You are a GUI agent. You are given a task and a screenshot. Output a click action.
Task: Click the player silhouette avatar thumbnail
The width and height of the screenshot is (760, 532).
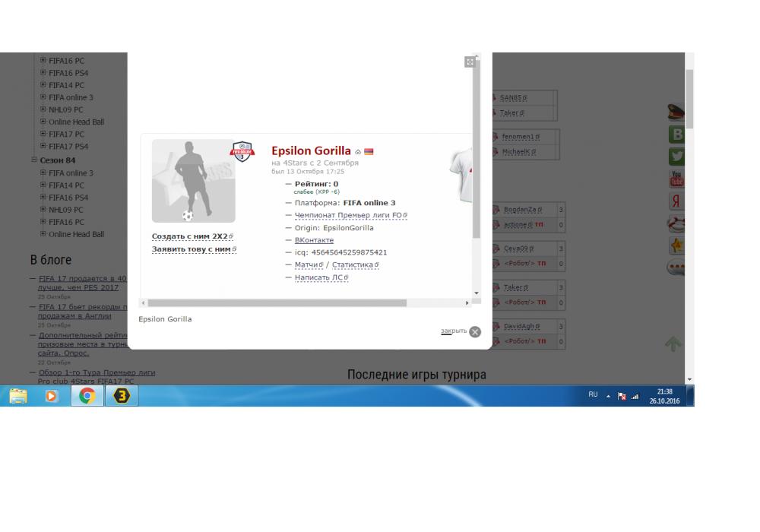pyautogui.click(x=193, y=181)
